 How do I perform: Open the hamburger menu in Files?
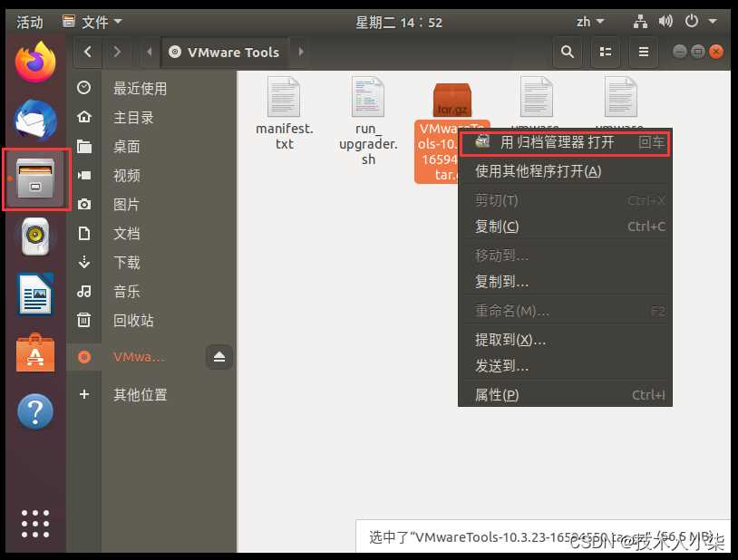(644, 52)
